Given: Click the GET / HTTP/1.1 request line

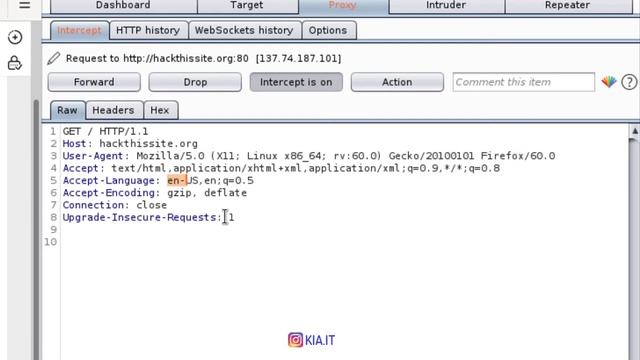Looking at the screenshot, I should 105,131.
